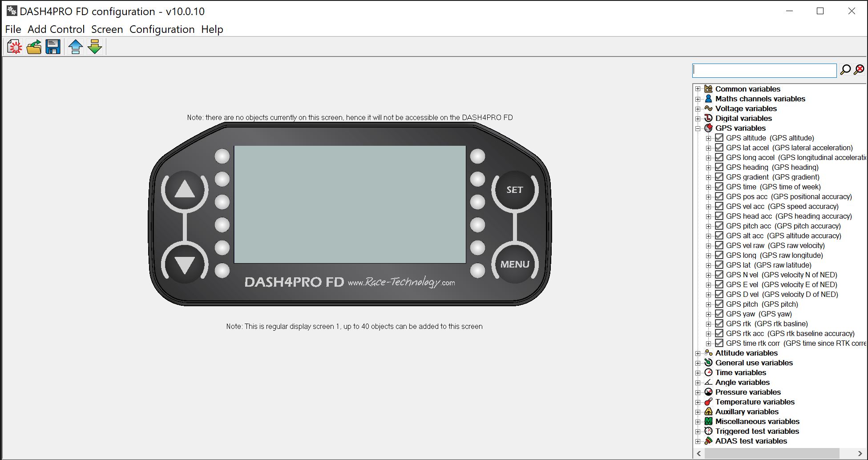Click the New configuration toolbar icon
868x460 pixels.
(14, 47)
